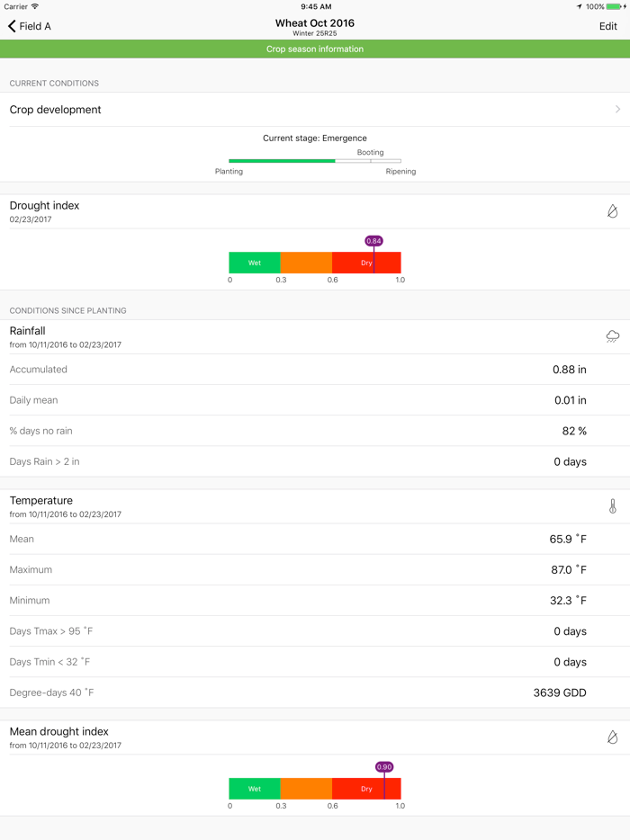Tap the battery indicator icon
Image resolution: width=630 pixels, height=840 pixels.
coord(616,6)
